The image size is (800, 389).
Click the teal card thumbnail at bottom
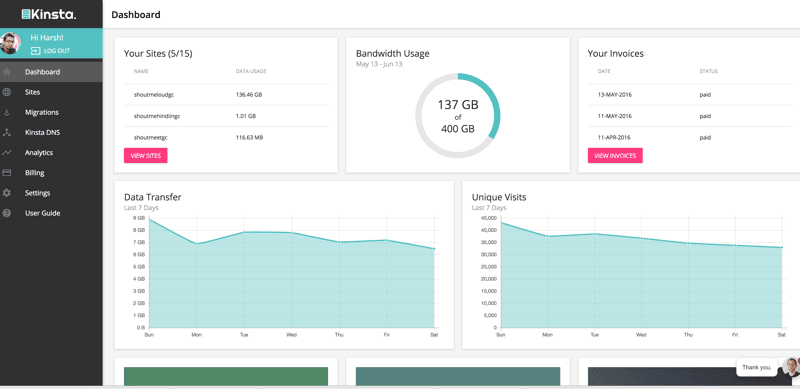click(458, 376)
